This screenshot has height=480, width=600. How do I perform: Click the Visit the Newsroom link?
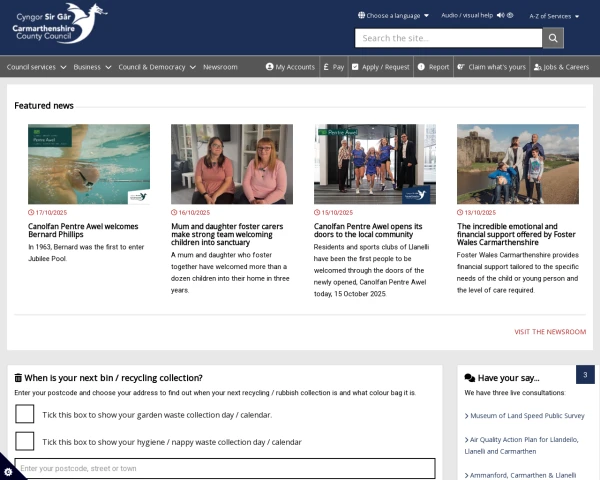pyautogui.click(x=550, y=331)
